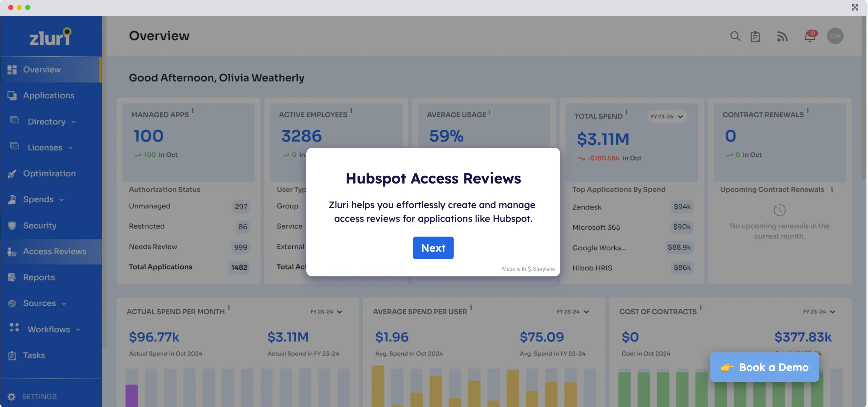Click the Total Applications count 1482

[239, 267]
